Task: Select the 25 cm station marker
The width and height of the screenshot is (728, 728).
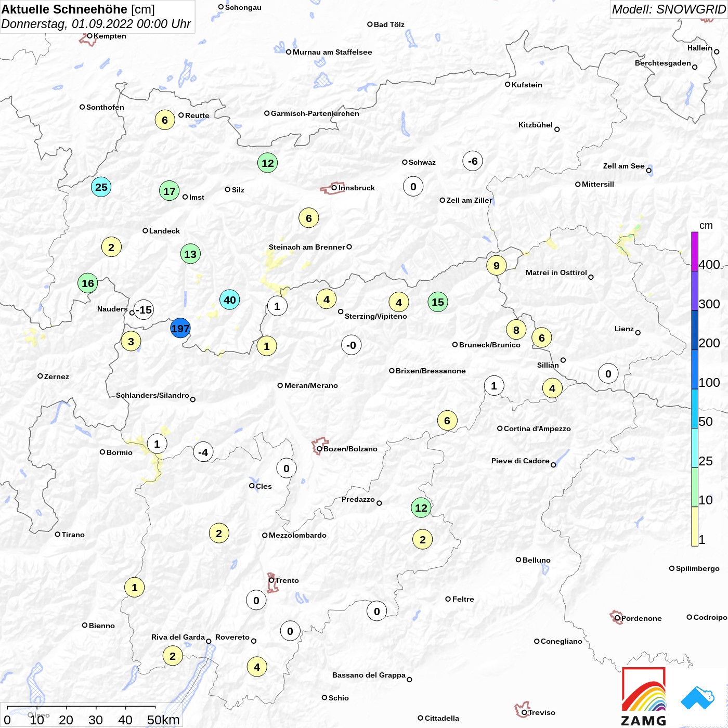Action: click(x=101, y=187)
